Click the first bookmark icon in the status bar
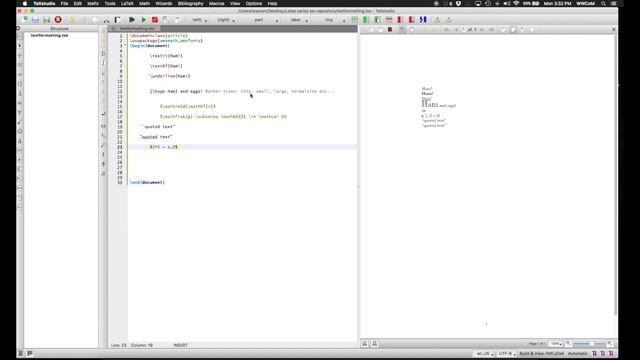This screenshot has width=640, height=360. (x=594, y=353)
